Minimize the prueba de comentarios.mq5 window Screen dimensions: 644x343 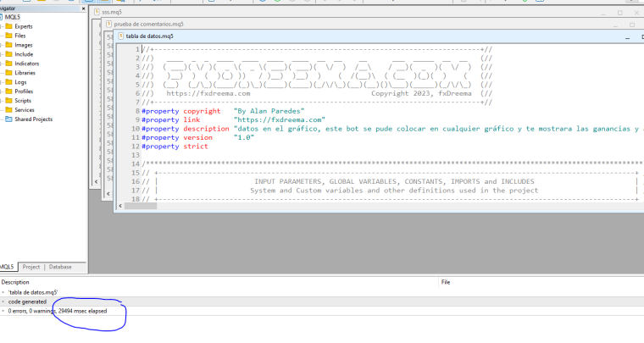[615, 25]
